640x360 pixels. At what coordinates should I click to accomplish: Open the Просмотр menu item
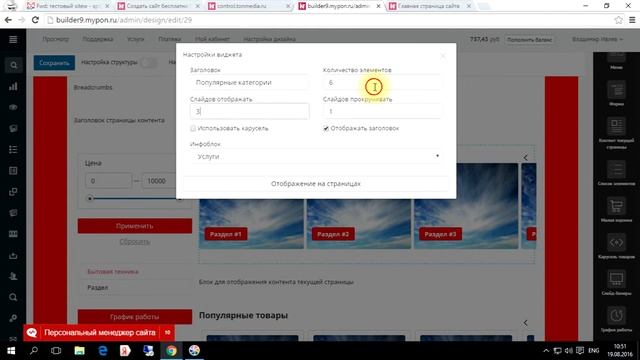coord(56,39)
